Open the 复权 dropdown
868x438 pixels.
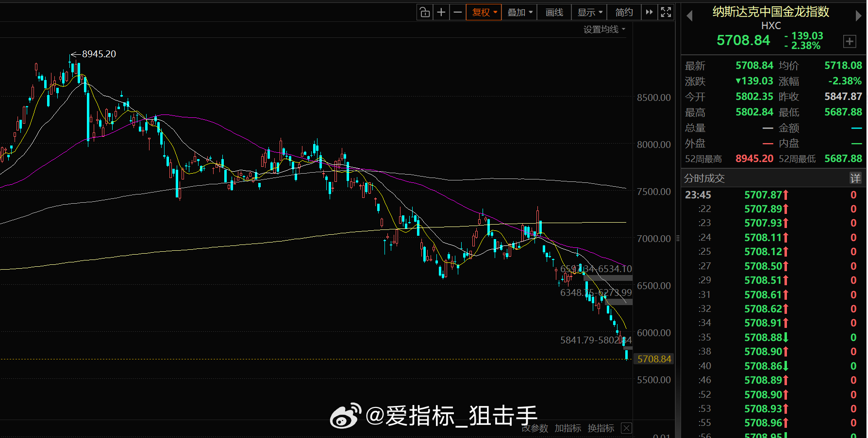pyautogui.click(x=484, y=12)
